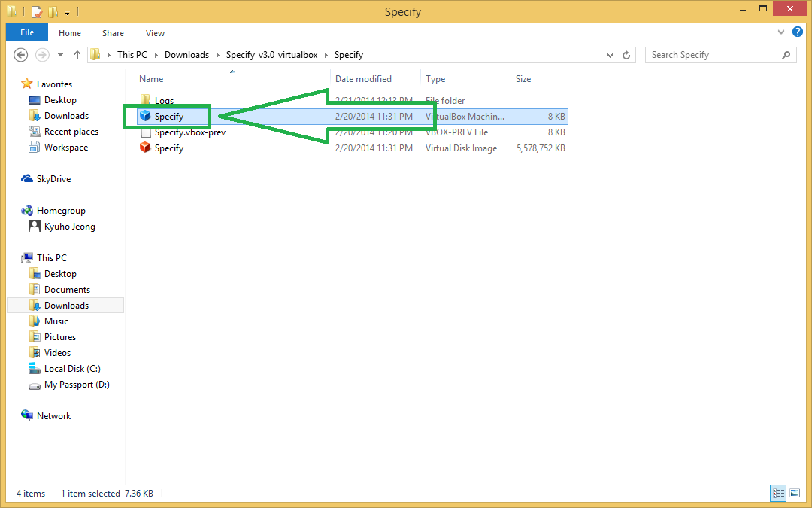Sort by the Name column header
812x508 pixels.
click(x=151, y=79)
